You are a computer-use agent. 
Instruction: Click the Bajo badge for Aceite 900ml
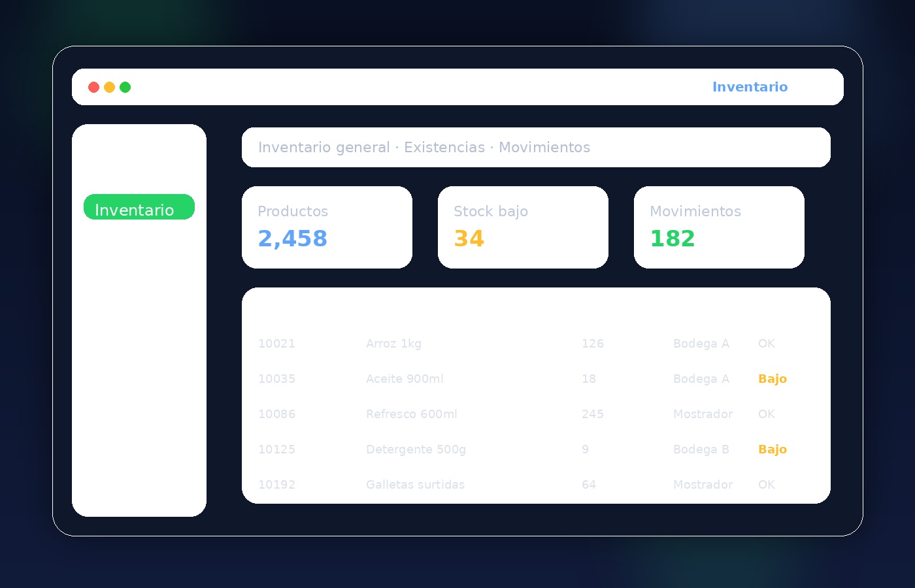pyautogui.click(x=772, y=379)
